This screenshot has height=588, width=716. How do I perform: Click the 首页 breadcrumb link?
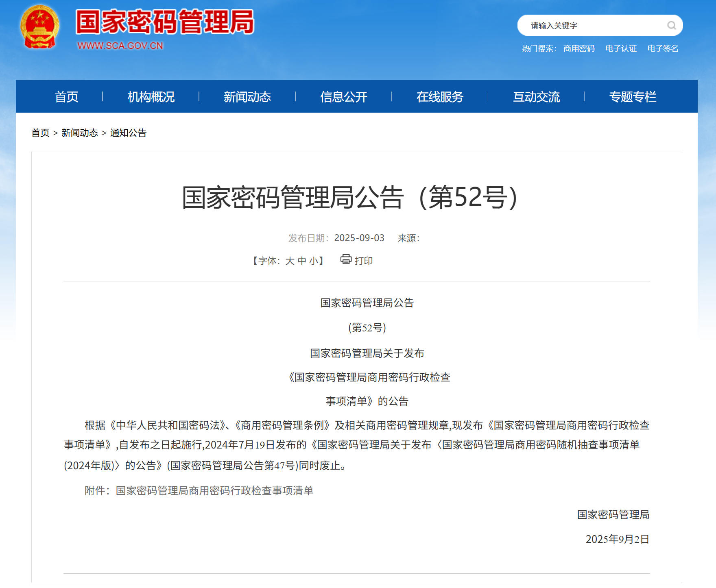(40, 133)
